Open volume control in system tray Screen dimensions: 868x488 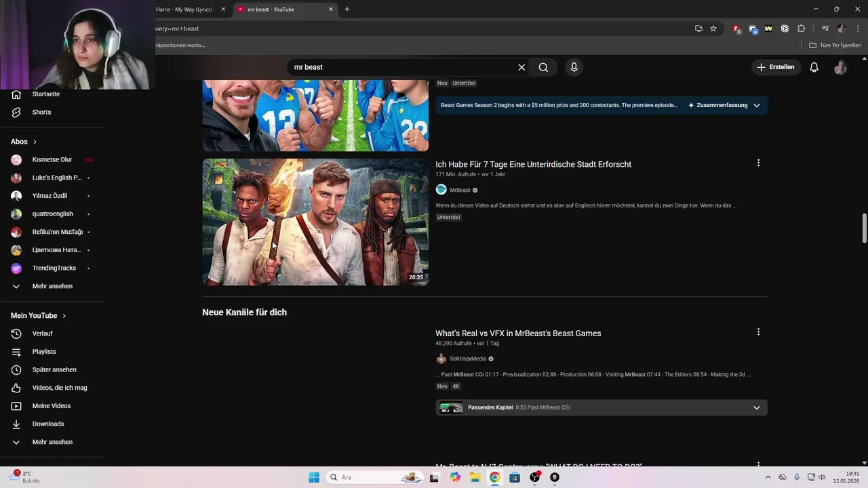(822, 477)
